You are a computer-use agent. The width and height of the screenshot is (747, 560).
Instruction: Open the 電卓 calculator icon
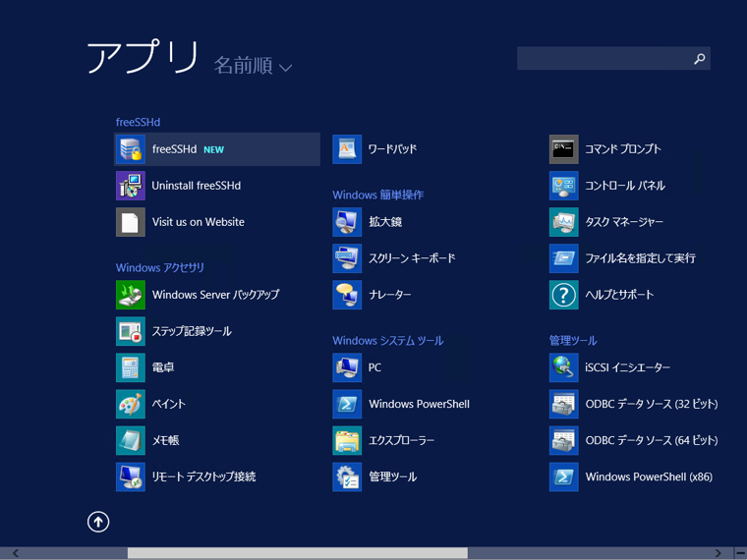click(130, 367)
